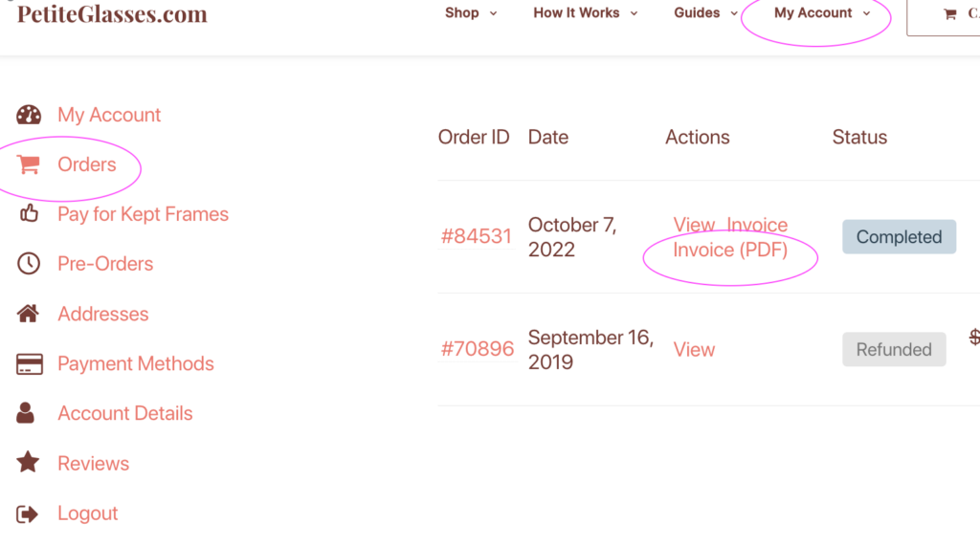Click the credit card icon for Payment Methods
This screenshot has width=980, height=546.
pyautogui.click(x=30, y=363)
